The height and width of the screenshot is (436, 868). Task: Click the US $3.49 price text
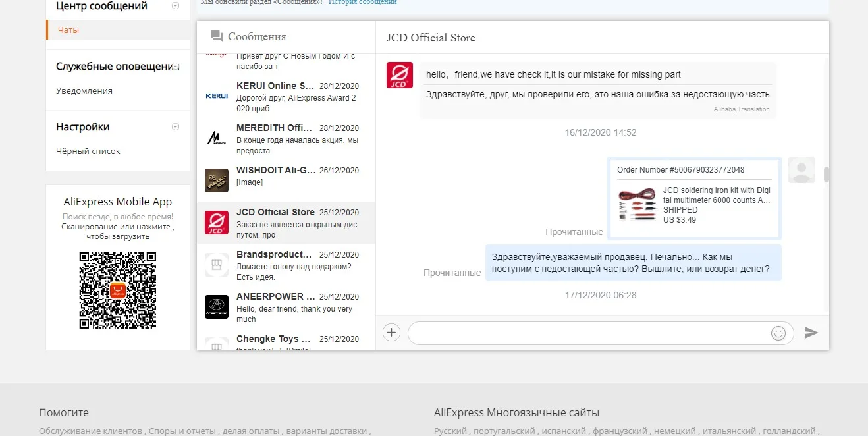(680, 220)
